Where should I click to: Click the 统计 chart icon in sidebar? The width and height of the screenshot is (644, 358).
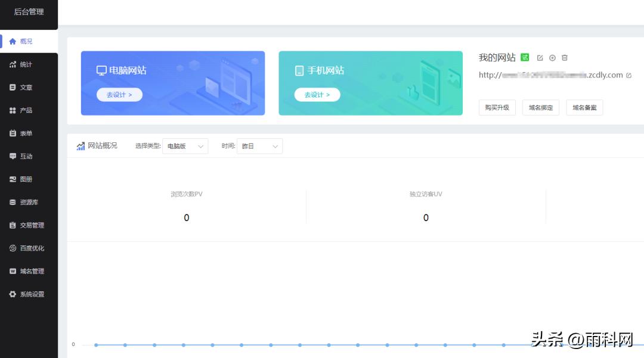[13, 64]
